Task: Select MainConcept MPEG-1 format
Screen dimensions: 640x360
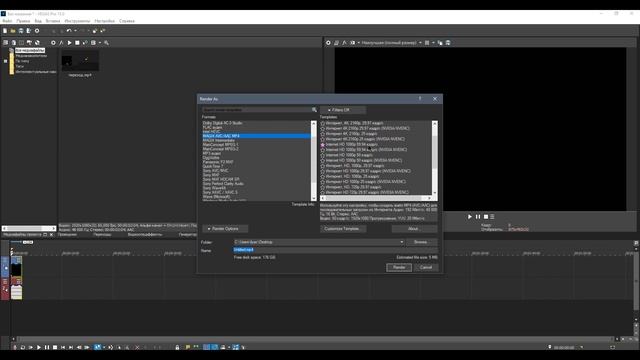Action: [256, 144]
